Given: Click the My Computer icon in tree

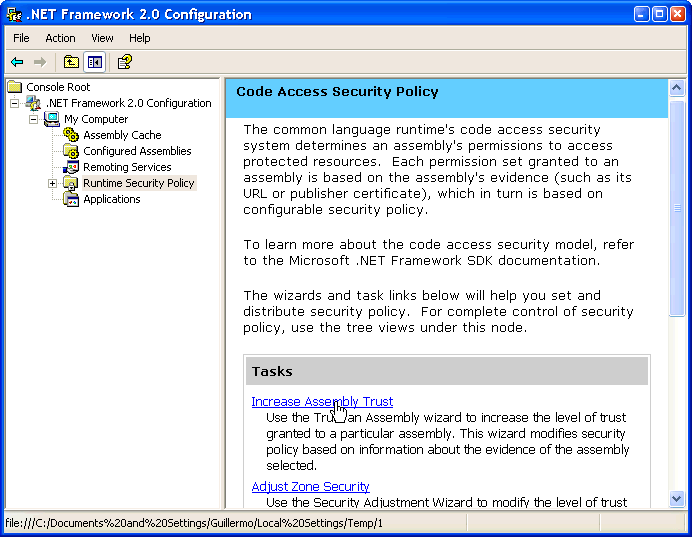Looking at the screenshot, I should click(x=52, y=119).
